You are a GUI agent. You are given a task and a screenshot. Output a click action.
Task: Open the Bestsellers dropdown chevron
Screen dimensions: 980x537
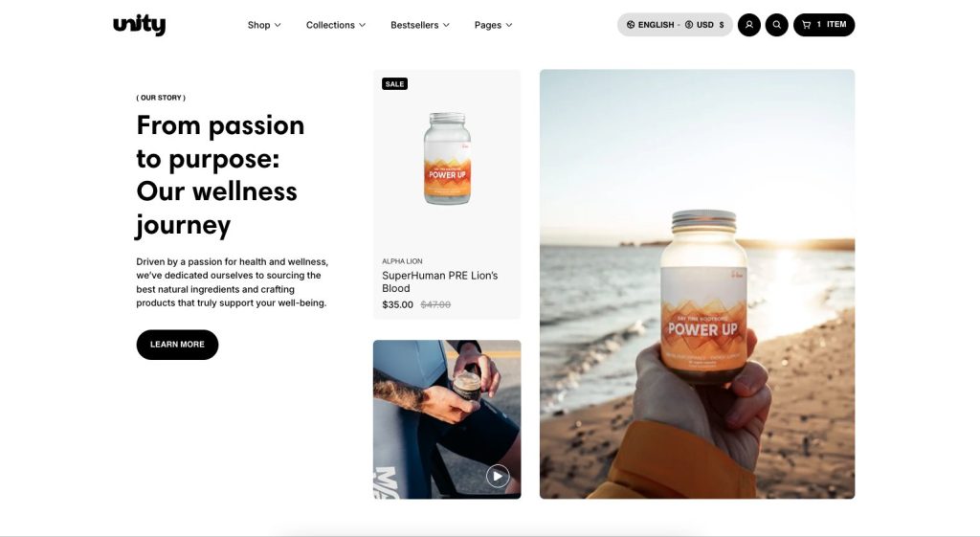[446, 25]
